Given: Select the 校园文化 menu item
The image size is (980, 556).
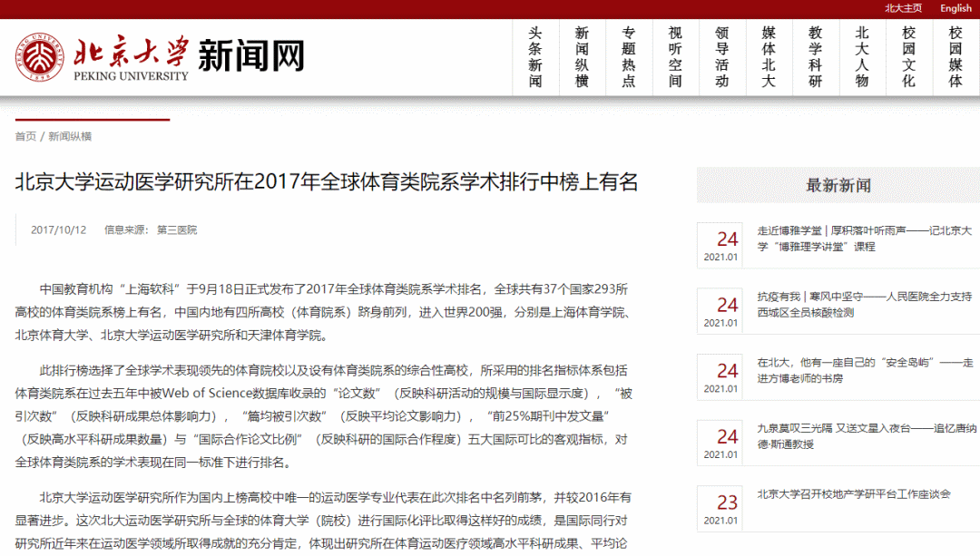Looking at the screenshot, I should click(908, 57).
